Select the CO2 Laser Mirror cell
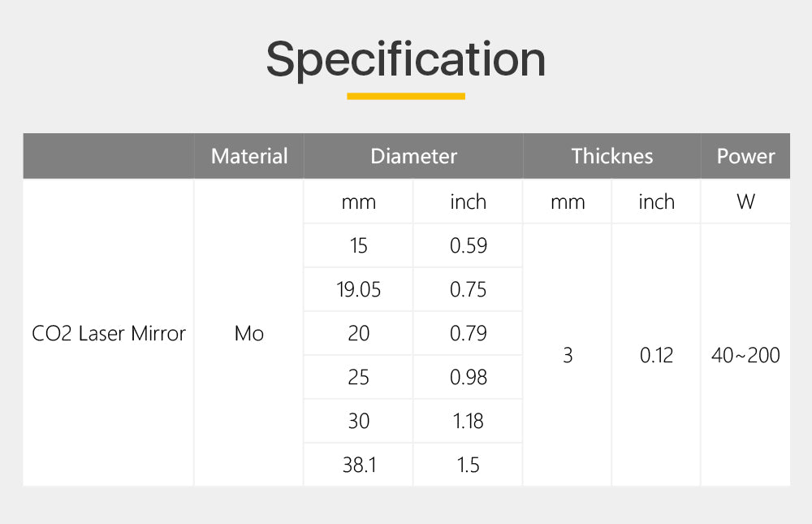Screen dimensions: 812x524 tap(109, 333)
